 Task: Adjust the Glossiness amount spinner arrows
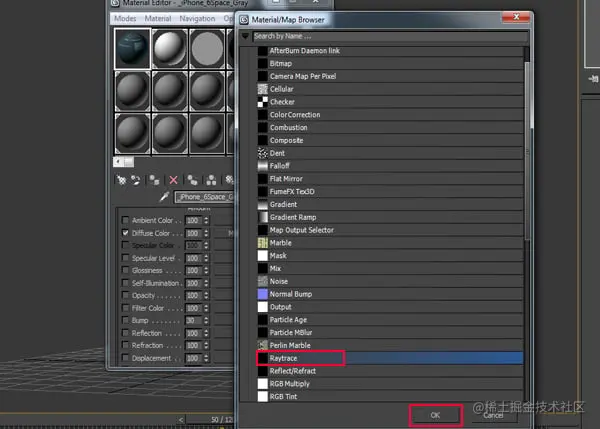coord(206,271)
